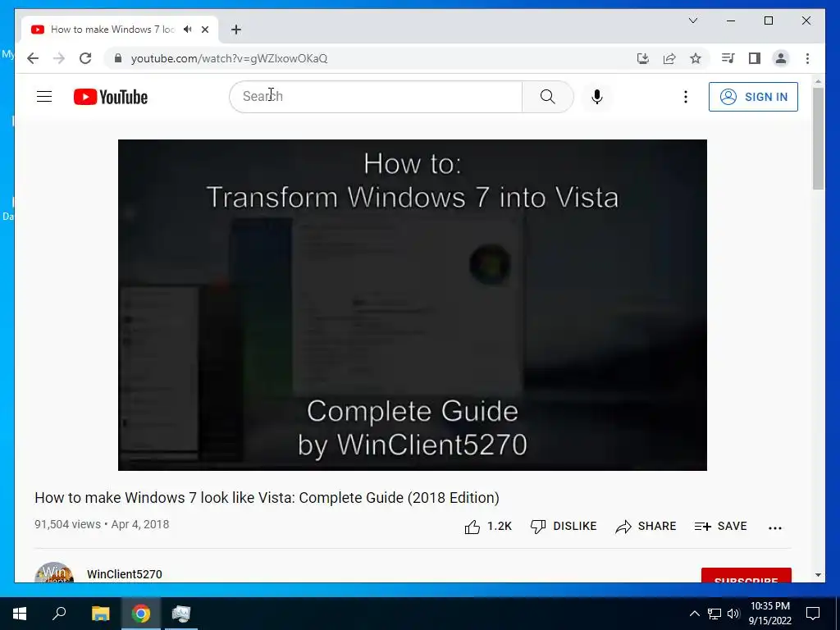Click the browser forward arrow
The image size is (840, 630).
click(59, 58)
